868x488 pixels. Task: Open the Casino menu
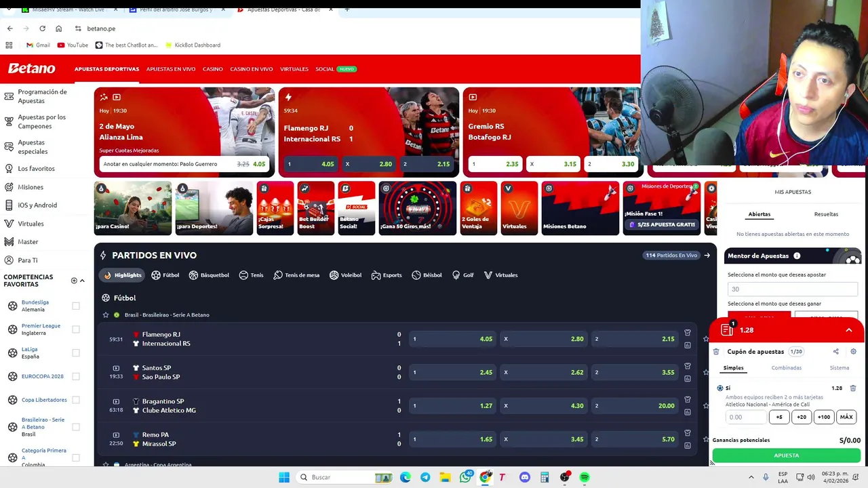(x=213, y=69)
